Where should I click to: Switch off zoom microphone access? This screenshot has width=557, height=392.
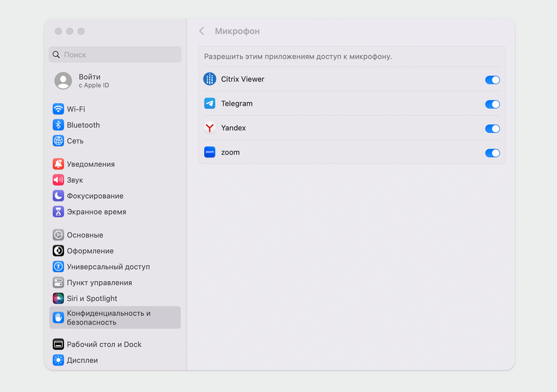click(492, 153)
